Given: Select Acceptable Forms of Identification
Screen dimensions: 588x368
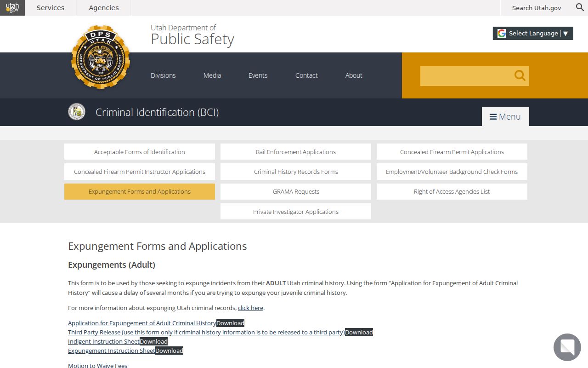Looking at the screenshot, I should (x=140, y=152).
